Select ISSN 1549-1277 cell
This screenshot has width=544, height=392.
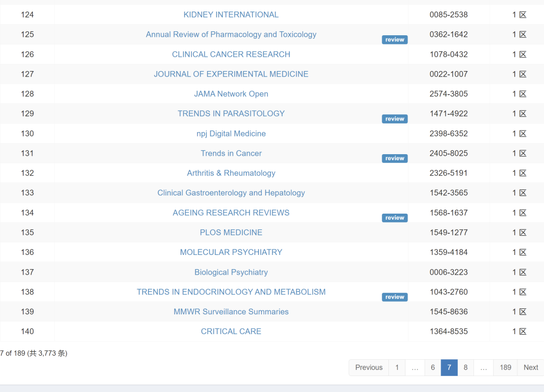pyautogui.click(x=449, y=232)
